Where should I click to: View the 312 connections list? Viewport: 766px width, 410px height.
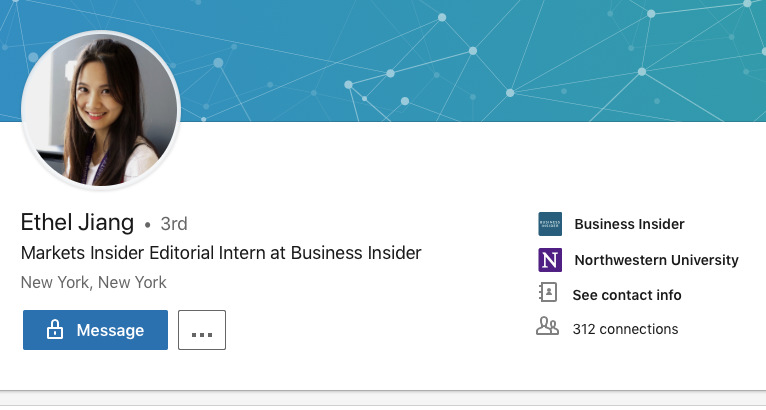[625, 329]
